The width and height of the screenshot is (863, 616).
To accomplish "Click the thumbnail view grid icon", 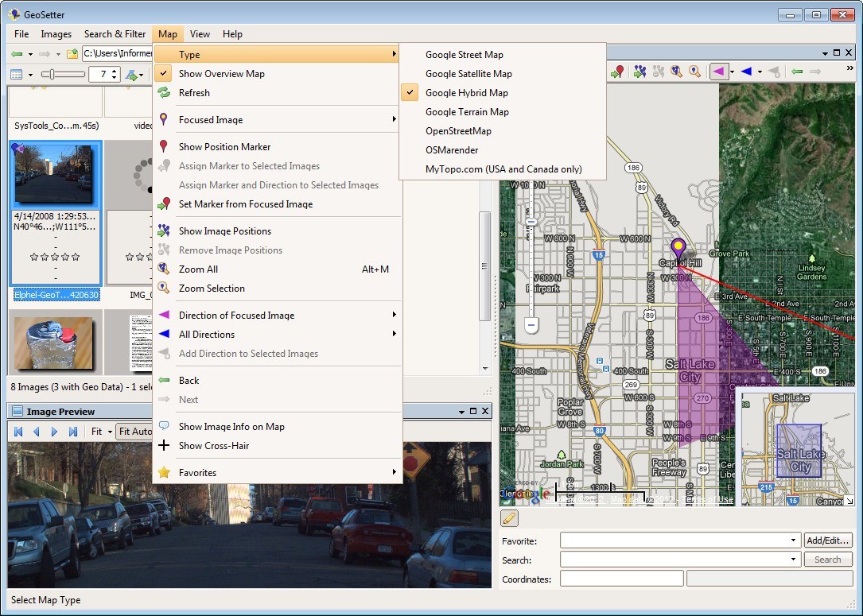I will point(17,73).
